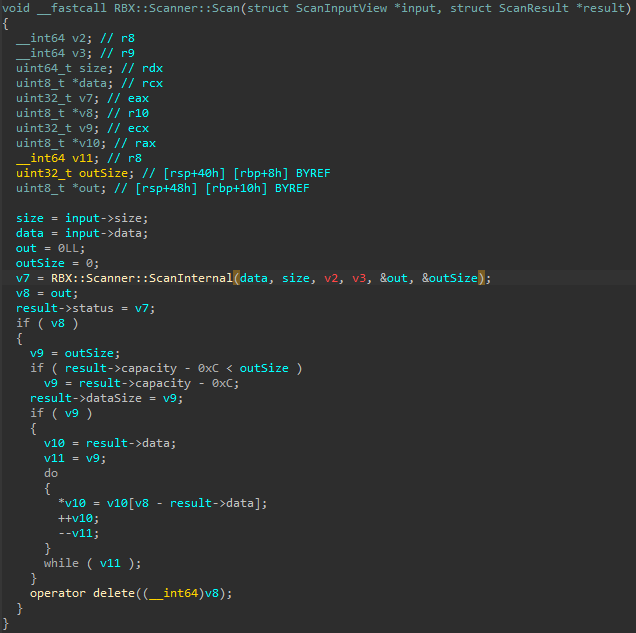
Task: Click the '&outSize' argument in ScanInternal call
Action: click(x=450, y=278)
